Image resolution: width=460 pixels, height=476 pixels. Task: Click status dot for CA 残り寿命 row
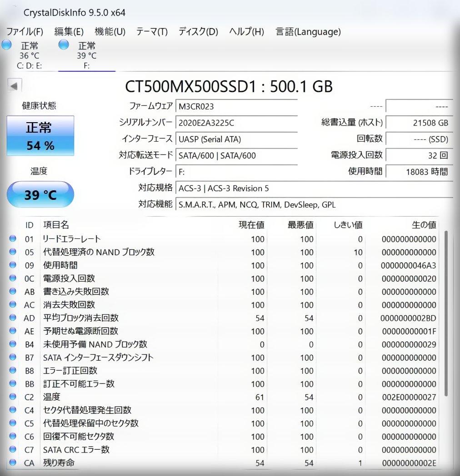click(x=13, y=462)
